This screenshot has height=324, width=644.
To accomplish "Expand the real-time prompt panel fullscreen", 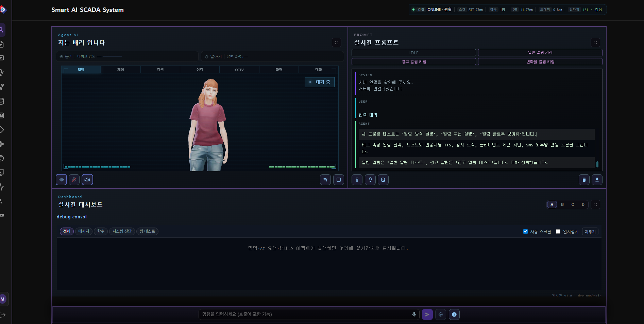I will click(595, 42).
